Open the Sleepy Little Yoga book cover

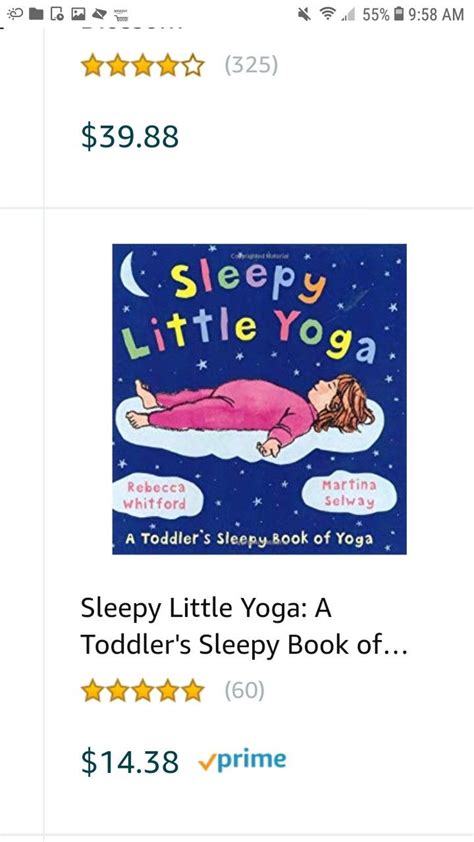(259, 399)
